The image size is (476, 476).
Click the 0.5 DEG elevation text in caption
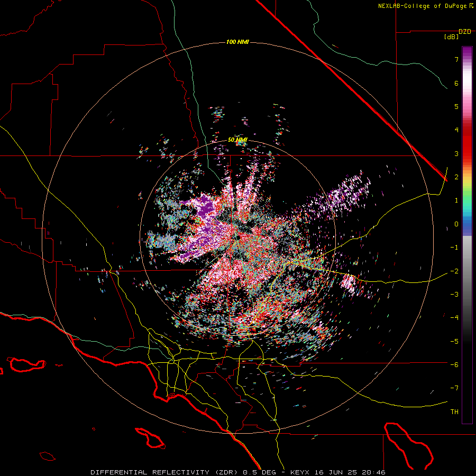click(x=259, y=472)
